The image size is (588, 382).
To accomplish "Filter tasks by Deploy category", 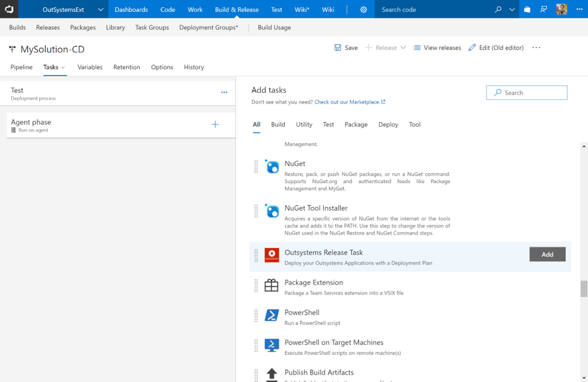I will coord(388,125).
